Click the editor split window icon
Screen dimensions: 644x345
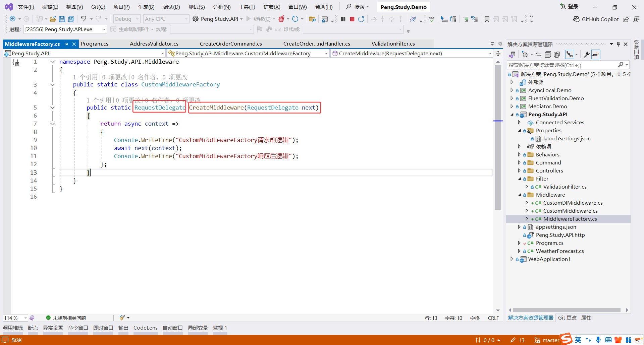point(498,54)
